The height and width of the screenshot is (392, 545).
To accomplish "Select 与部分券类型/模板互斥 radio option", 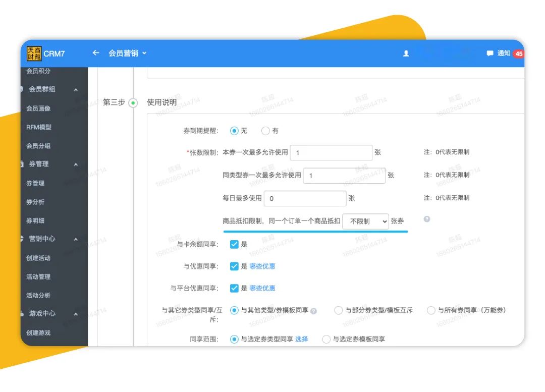I will click(338, 310).
